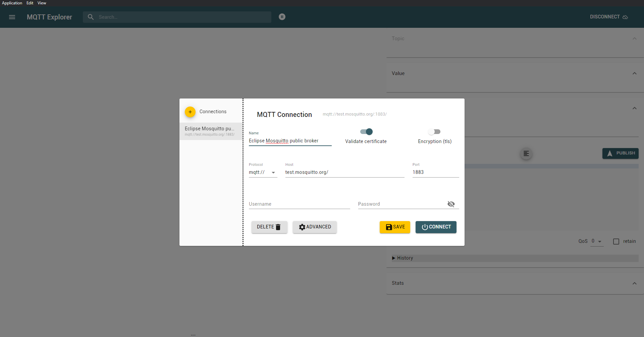Viewport: 644px width, 337px height.
Task: Connect using the power icon
Action: tap(425, 227)
